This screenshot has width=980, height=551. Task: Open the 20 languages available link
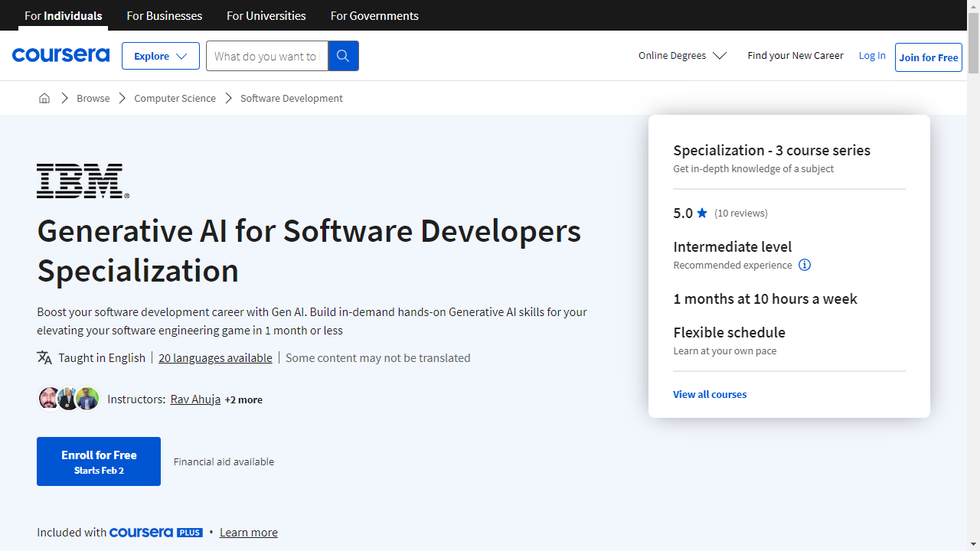pos(215,357)
